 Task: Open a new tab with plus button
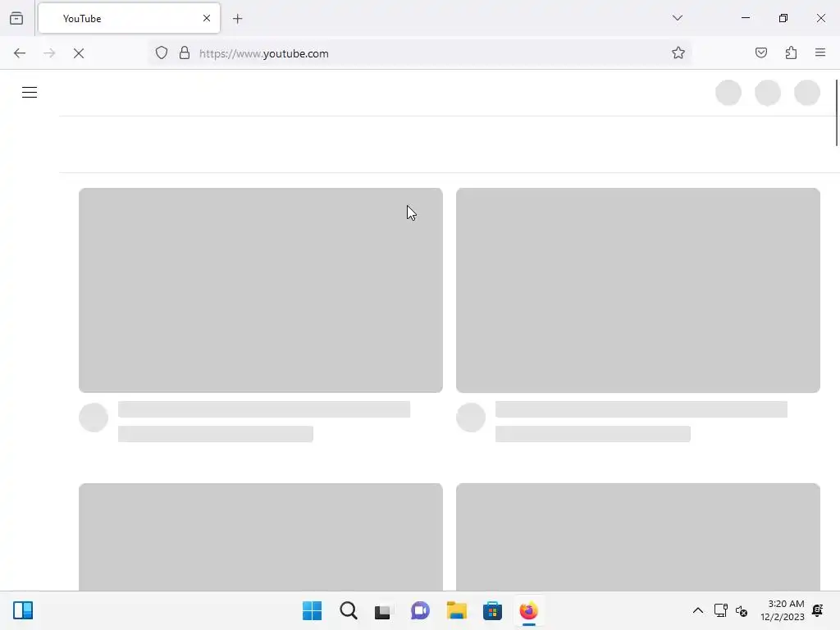coord(237,19)
